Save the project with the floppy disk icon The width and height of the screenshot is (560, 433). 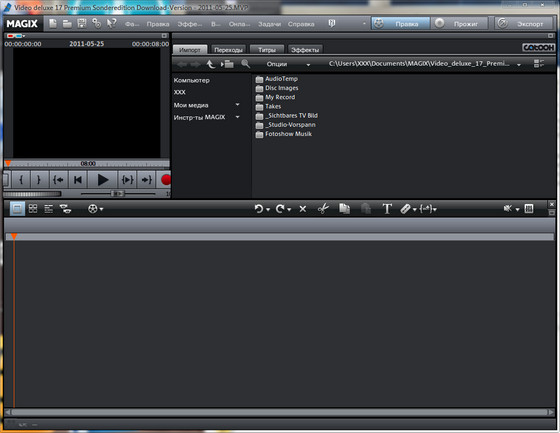(x=82, y=24)
